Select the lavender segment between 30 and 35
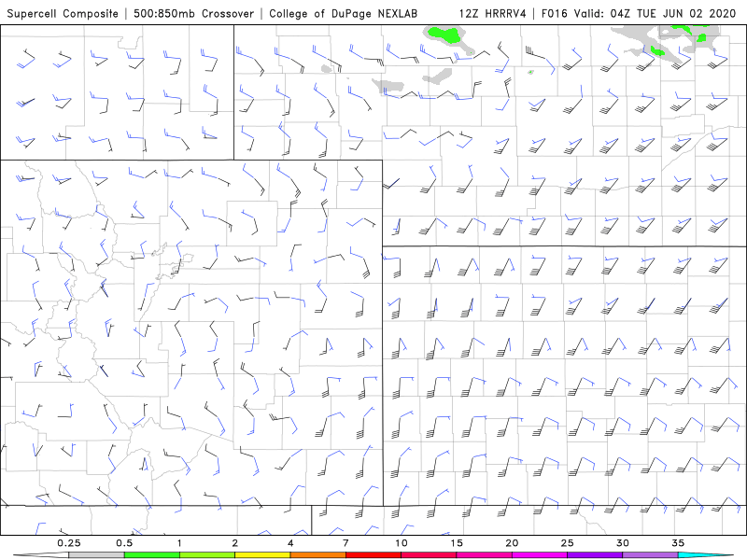747x560 pixels. click(x=650, y=555)
